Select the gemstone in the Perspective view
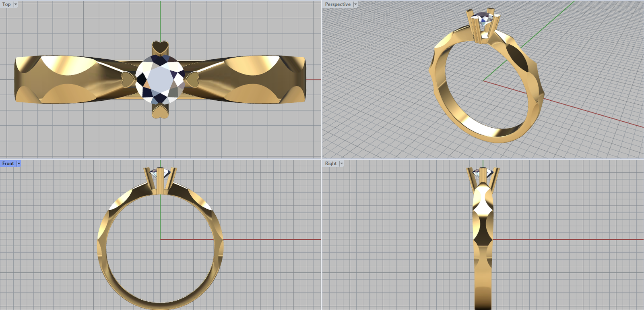Image resolution: width=644 pixels, height=311 pixels. (483, 18)
